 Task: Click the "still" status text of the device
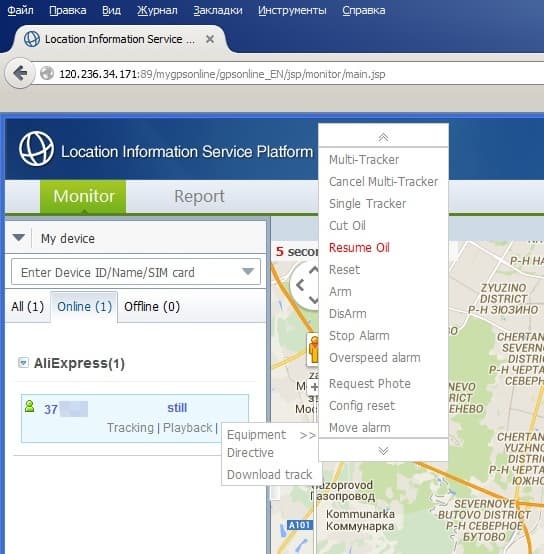(177, 408)
